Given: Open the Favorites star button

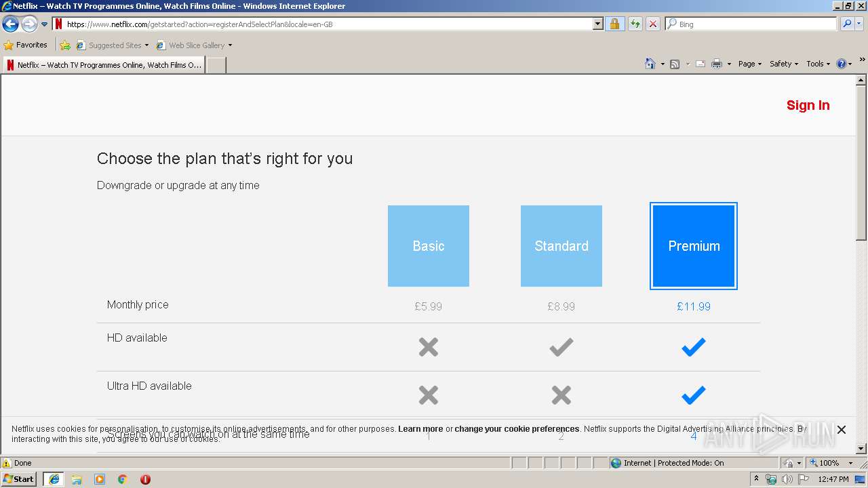Looking at the screenshot, I should click(26, 45).
